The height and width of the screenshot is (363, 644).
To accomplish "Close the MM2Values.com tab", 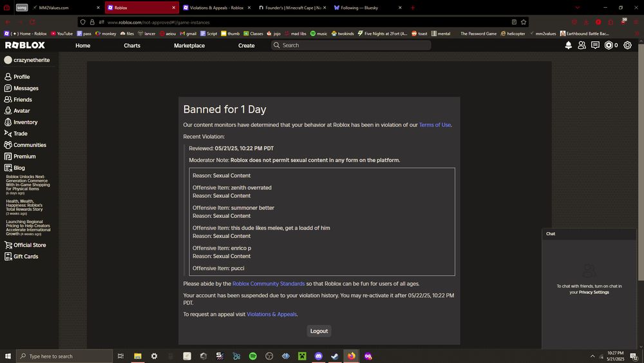I will pos(98,7).
